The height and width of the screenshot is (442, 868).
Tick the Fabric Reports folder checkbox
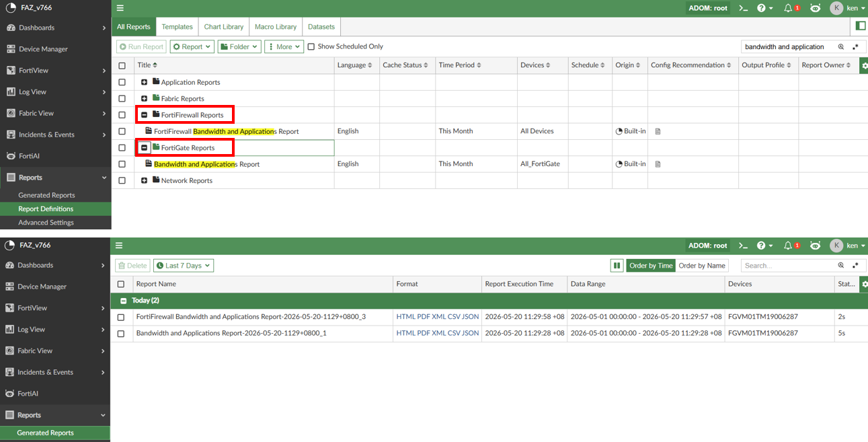pos(122,98)
